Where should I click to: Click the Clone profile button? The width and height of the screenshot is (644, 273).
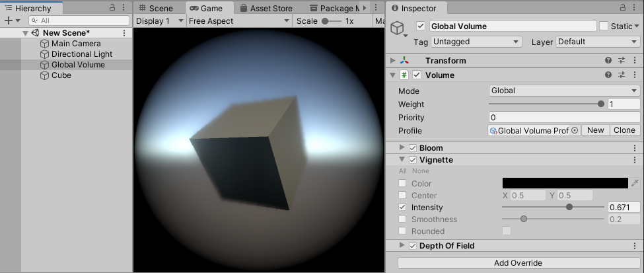[624, 130]
